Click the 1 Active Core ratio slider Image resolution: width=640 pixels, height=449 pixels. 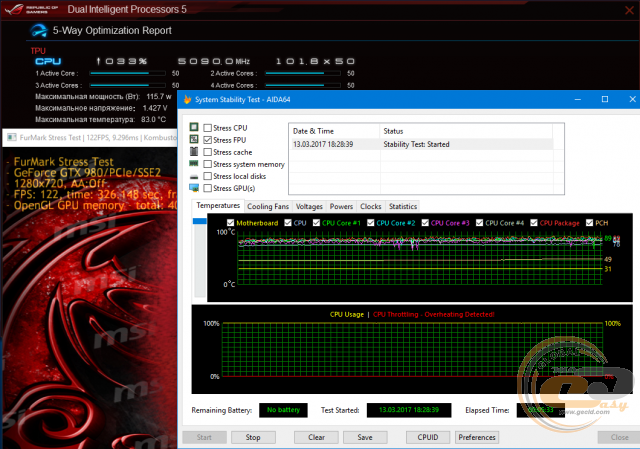[127, 73]
